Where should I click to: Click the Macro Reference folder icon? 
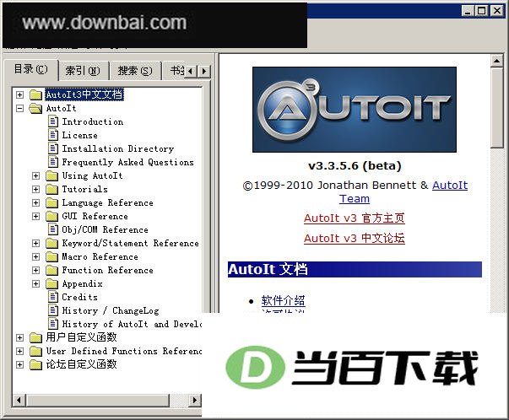pos(52,257)
